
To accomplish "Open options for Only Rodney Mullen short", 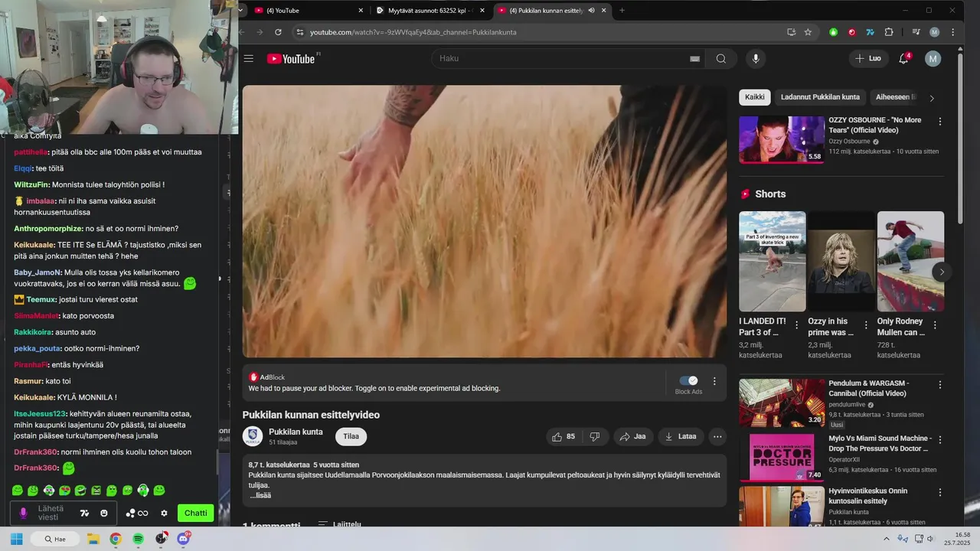I will tap(935, 325).
